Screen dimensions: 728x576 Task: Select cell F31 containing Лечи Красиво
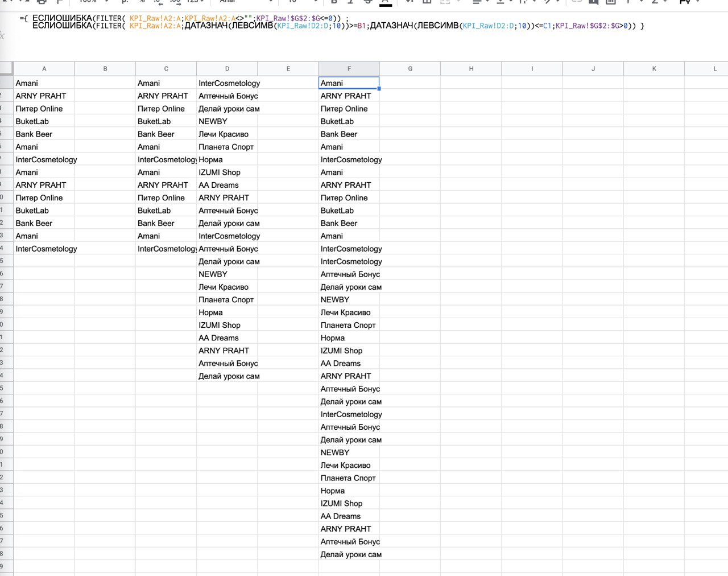tap(349, 465)
